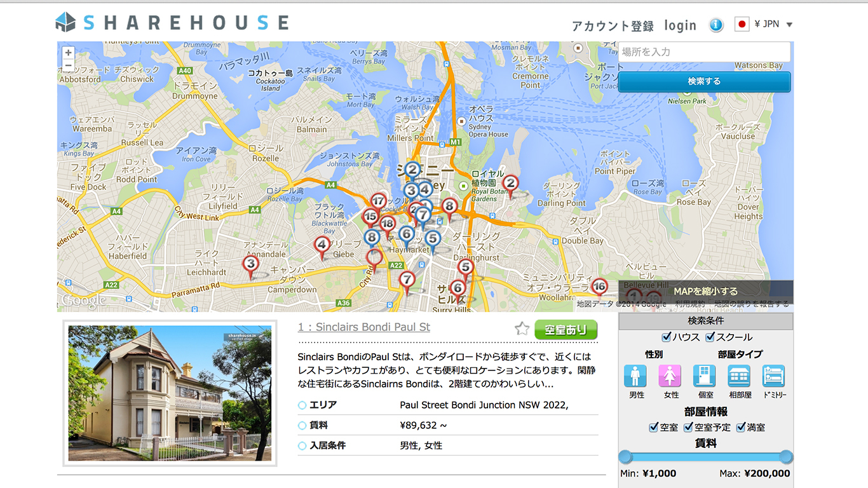Viewport: 868px width, 488px height.
Task: Click the 検索条件 panel header
Action: [x=705, y=321]
